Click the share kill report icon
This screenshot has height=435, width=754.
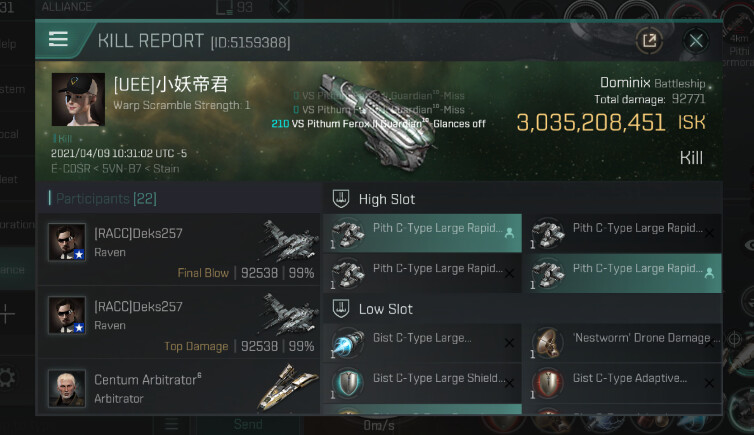click(649, 40)
